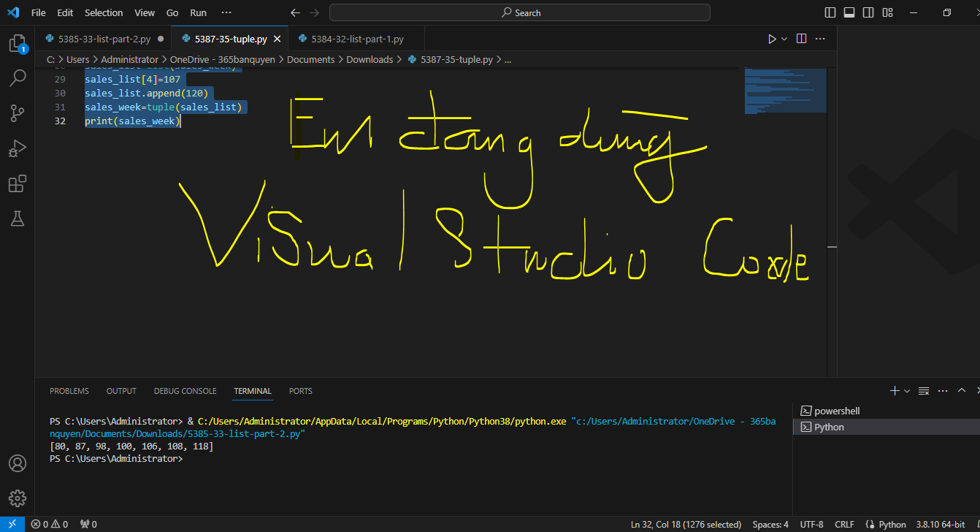Open the Manage gear icon
Viewport: 980px width, 532px height.
18,498
